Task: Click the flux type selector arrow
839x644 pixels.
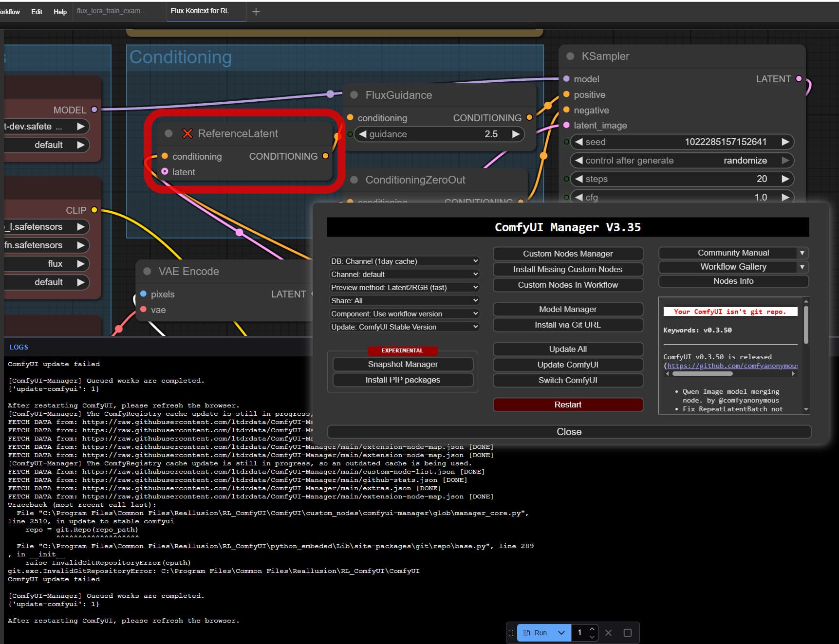Action: click(81, 263)
